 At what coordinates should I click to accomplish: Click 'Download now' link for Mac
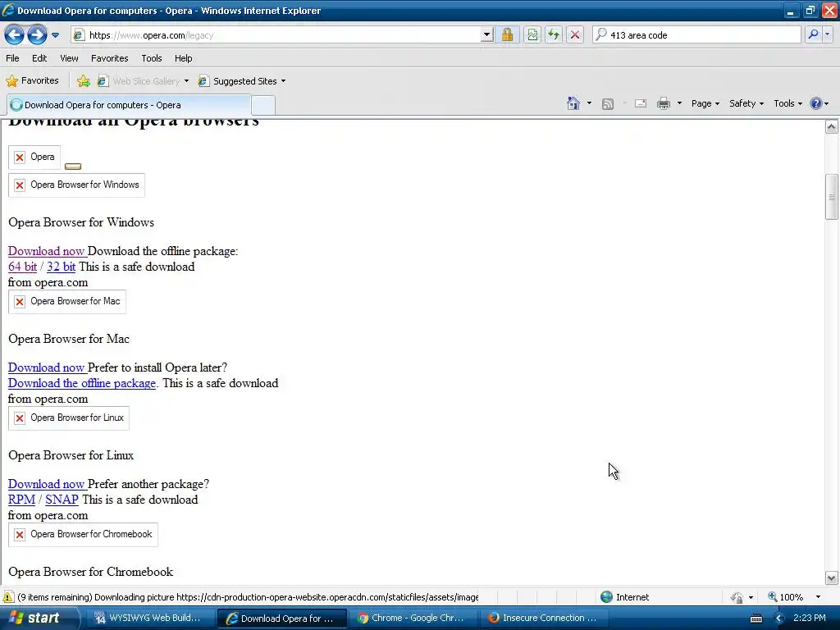pyautogui.click(x=47, y=367)
